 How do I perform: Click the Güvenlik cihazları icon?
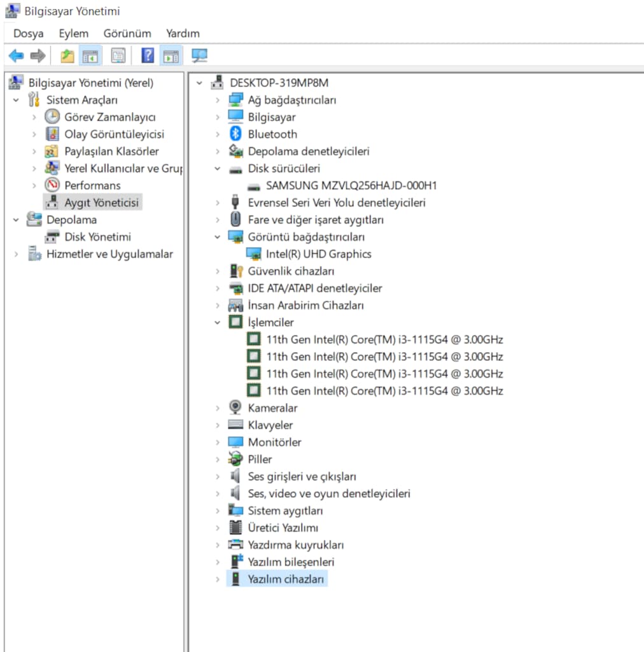[x=236, y=271]
